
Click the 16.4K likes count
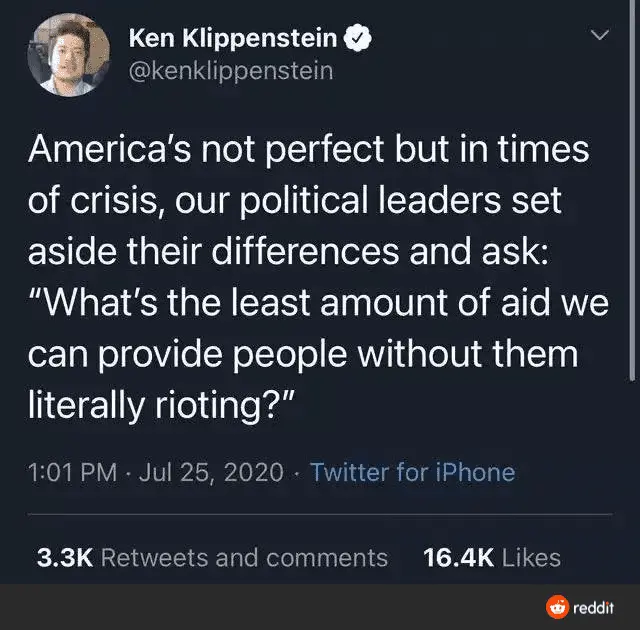coord(459,557)
